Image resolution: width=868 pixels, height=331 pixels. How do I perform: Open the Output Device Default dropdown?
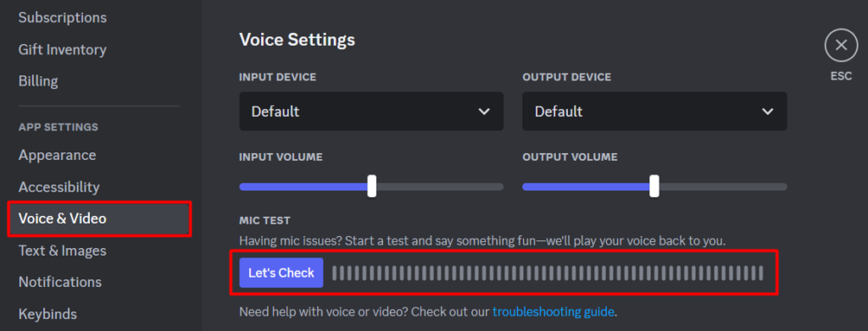pos(654,111)
